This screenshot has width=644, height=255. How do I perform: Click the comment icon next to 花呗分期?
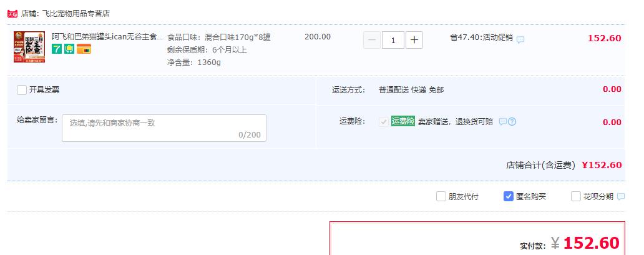tap(620, 197)
